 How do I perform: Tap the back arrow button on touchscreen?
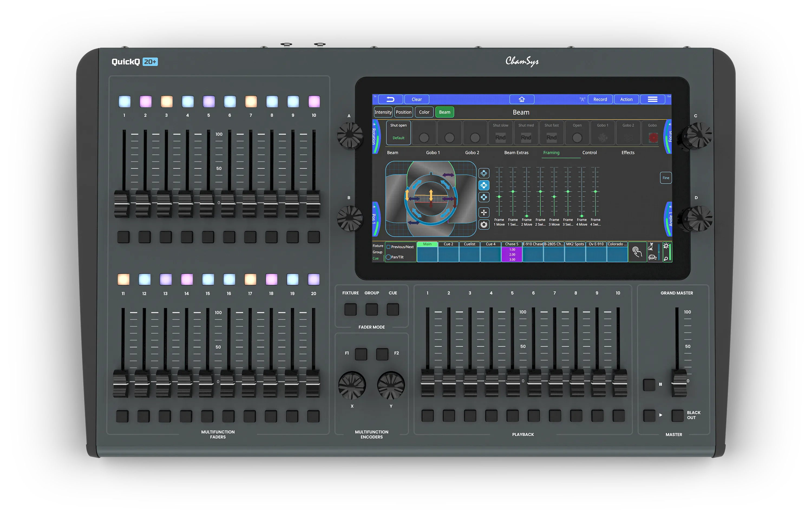390,99
